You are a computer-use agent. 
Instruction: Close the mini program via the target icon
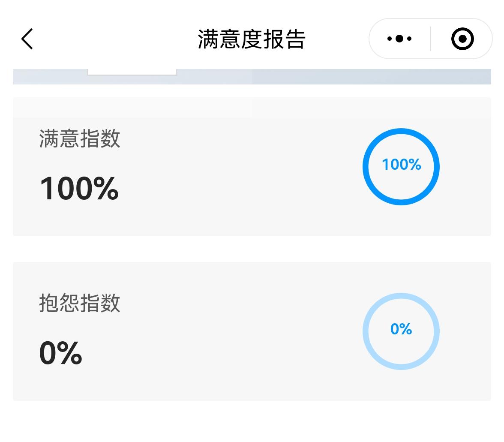coord(462,39)
